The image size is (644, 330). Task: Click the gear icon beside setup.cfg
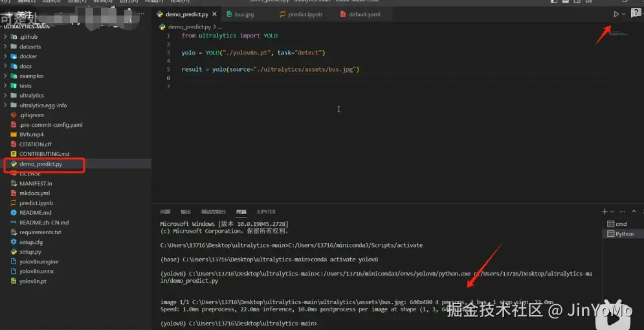pos(14,242)
